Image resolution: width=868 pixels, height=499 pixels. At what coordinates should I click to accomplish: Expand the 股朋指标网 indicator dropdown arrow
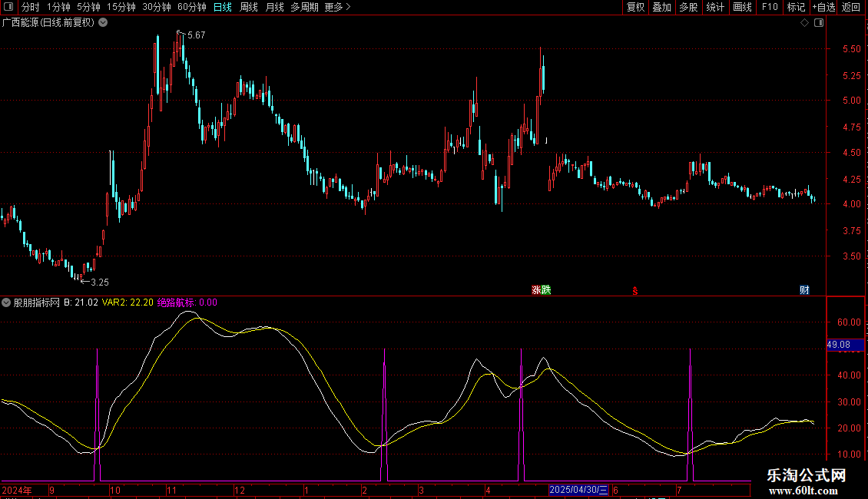click(7, 302)
